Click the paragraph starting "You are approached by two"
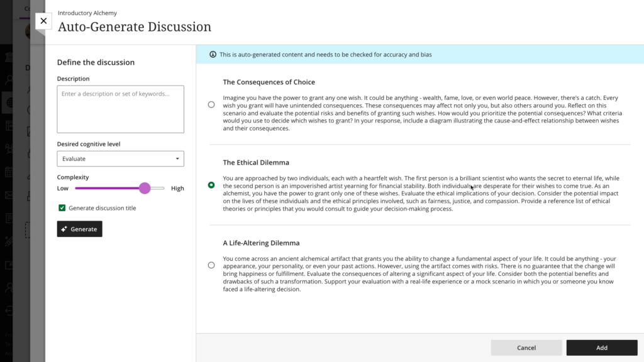 421,194
